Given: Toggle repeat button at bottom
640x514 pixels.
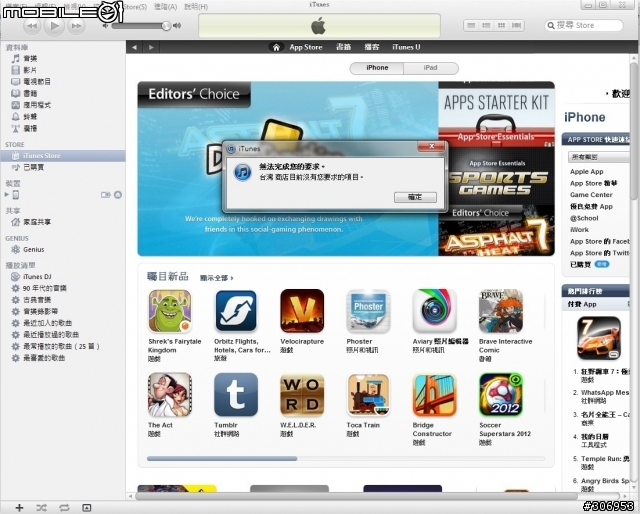Looking at the screenshot, I should tap(64, 507).
